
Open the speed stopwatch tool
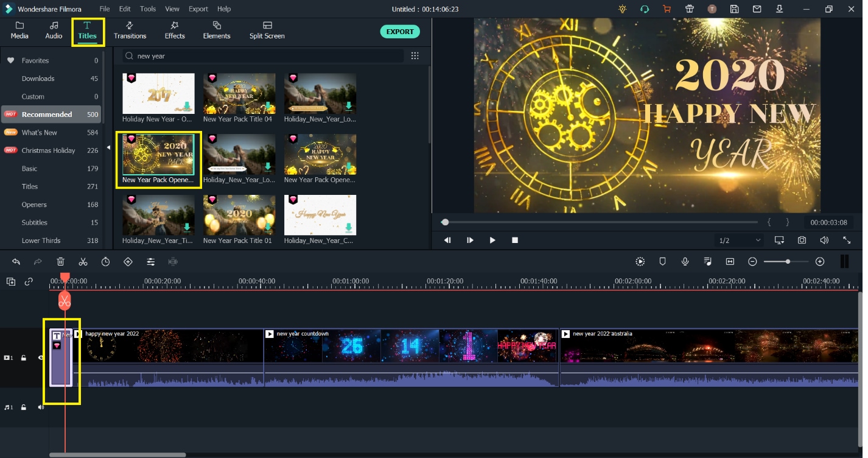[x=105, y=262]
